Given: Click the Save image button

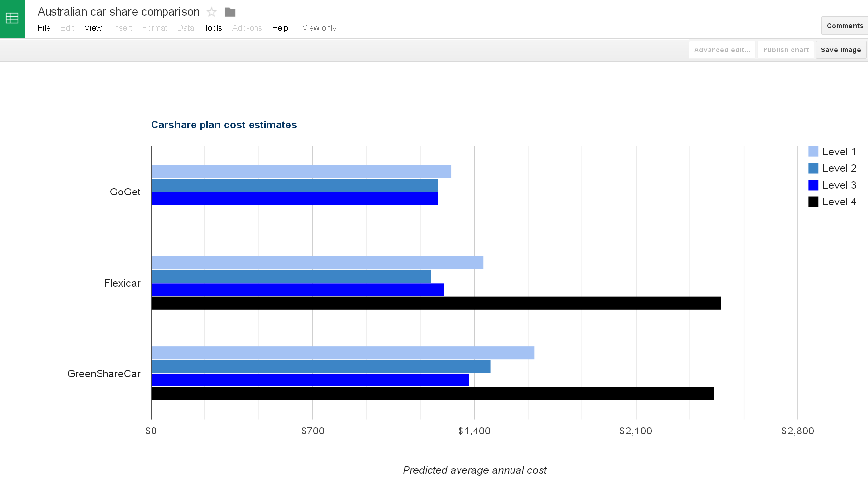Looking at the screenshot, I should click(x=841, y=50).
